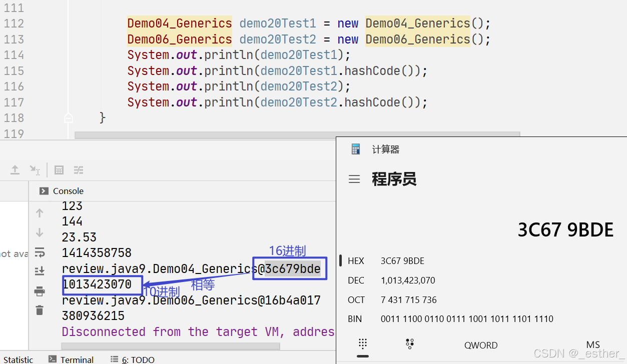This screenshot has width=627, height=364.
Task: Select the OCT radix in Calculator
Action: (356, 300)
